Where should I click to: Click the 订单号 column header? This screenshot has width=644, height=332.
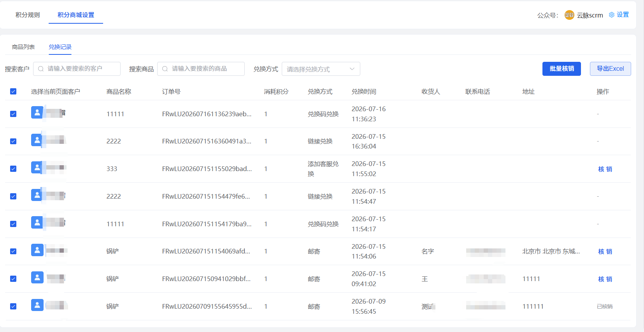[x=171, y=91]
